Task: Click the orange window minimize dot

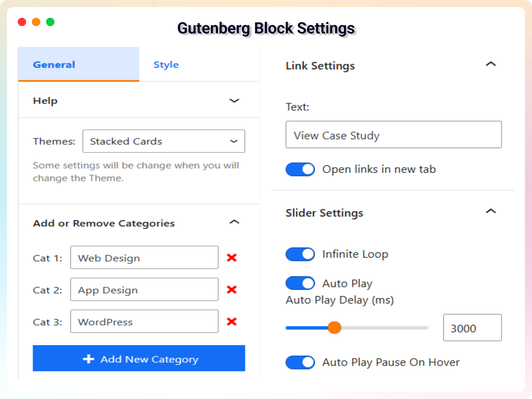Action: pyautogui.click(x=36, y=22)
